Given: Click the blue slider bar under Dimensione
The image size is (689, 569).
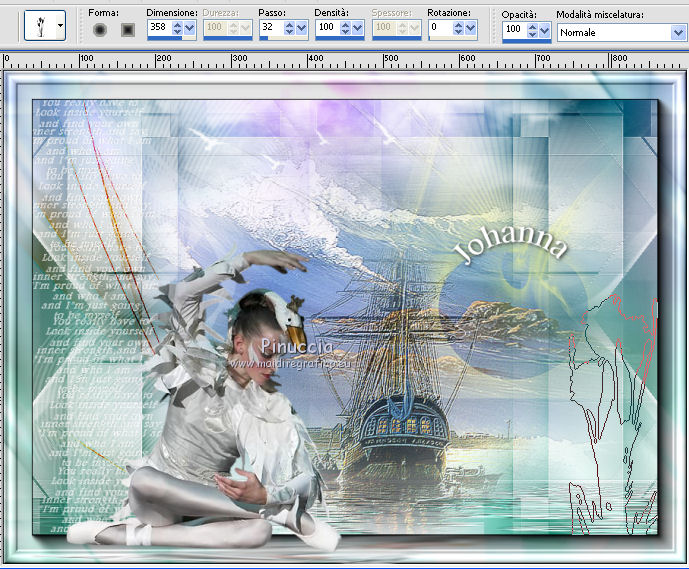Looking at the screenshot, I should click(172, 38).
